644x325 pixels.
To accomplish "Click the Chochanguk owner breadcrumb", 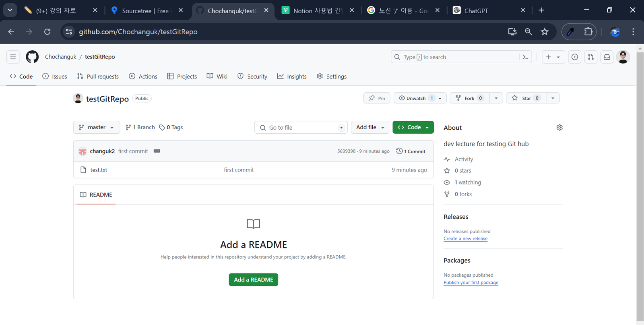I will [61, 57].
